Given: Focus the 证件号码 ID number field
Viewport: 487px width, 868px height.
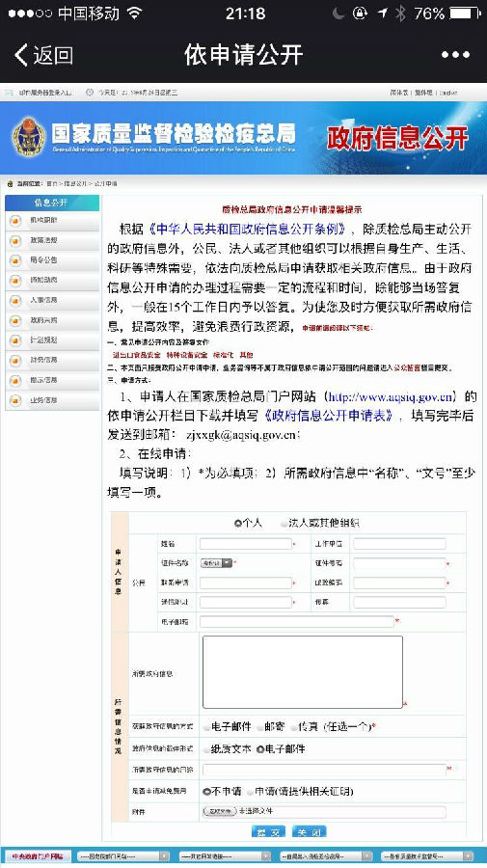Looking at the screenshot, I should [x=399, y=563].
